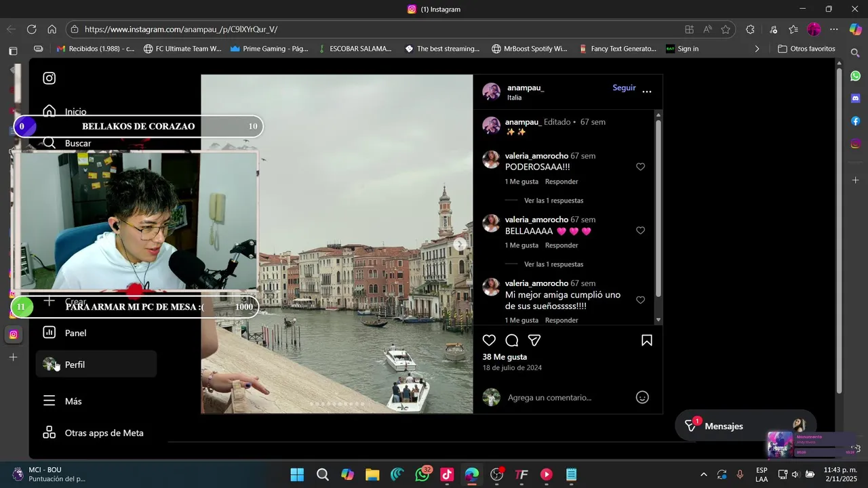Viewport: 868px width, 488px height.
Task: Like the Mi mejor amiga comment
Action: [640, 300]
